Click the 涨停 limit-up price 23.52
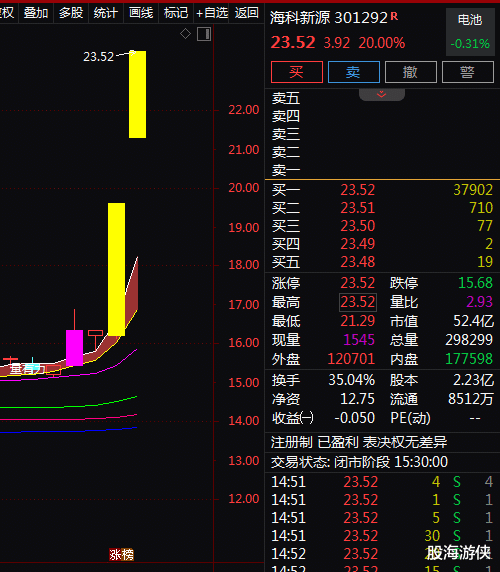This screenshot has width=500, height=572. (x=357, y=283)
